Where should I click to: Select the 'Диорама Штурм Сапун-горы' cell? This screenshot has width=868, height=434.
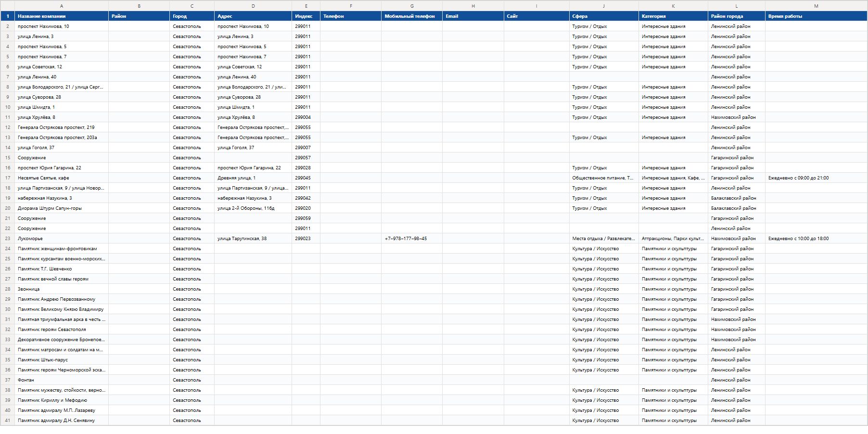tap(62, 208)
